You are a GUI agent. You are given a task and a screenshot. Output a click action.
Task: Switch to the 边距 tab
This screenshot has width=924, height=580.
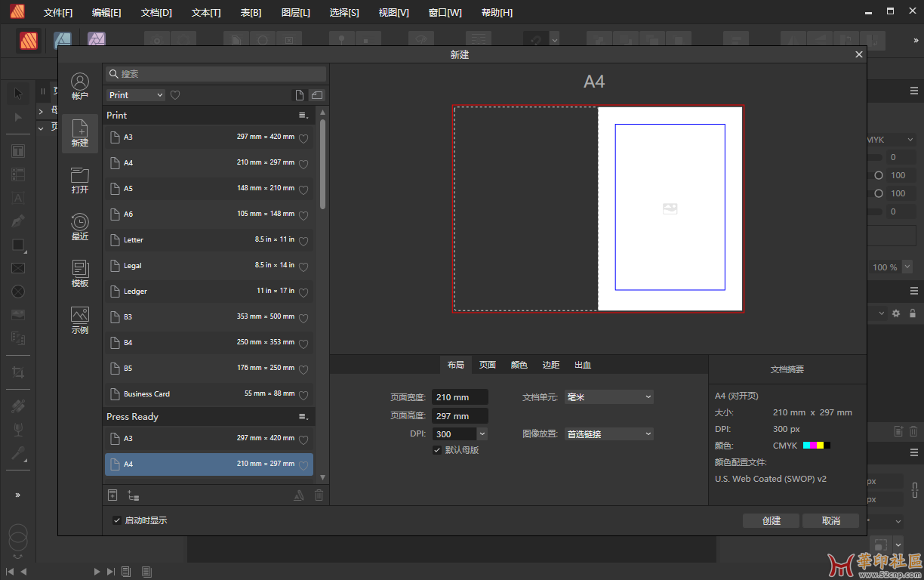pyautogui.click(x=551, y=365)
